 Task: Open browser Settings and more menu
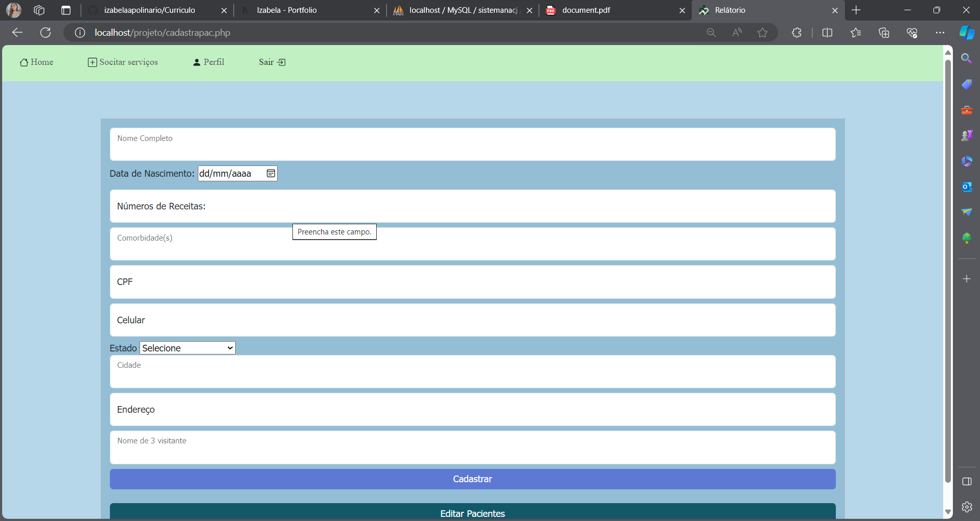pos(940,33)
